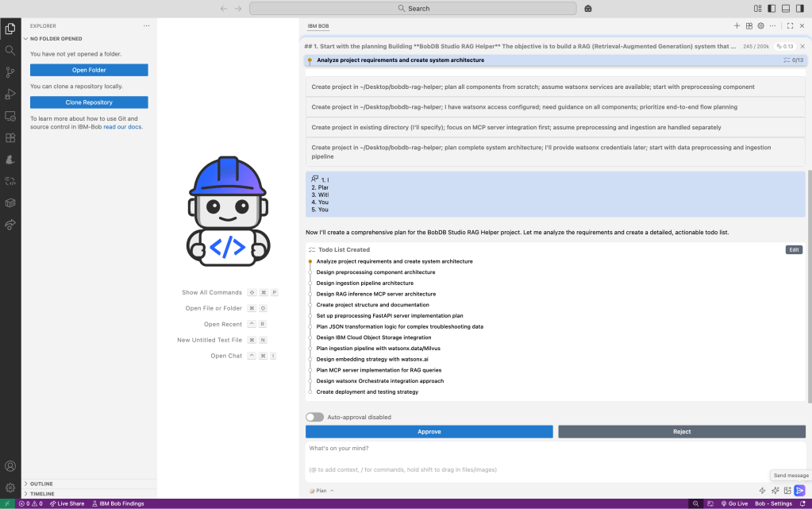Viewport: 812px width, 509px height.
Task: Expand the OUTLINE section
Action: point(41,484)
